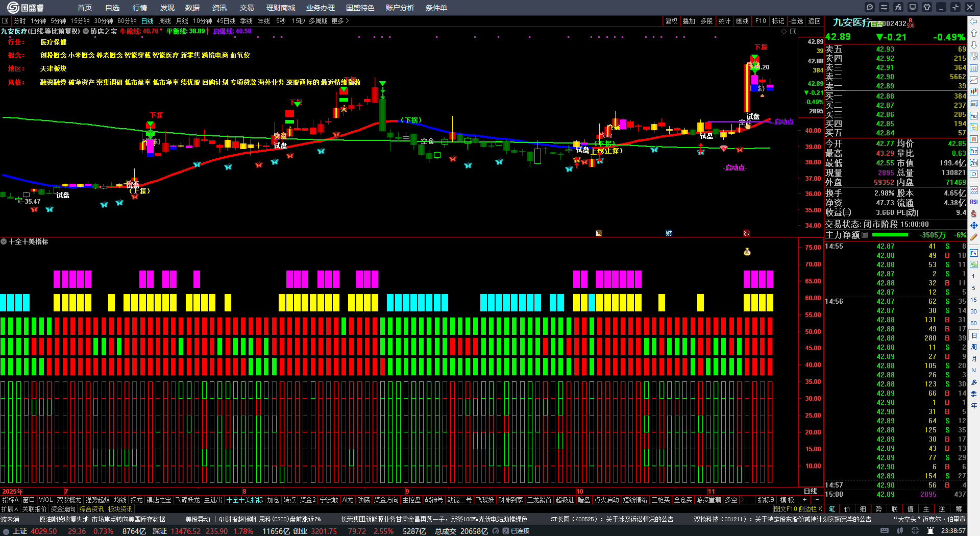Switch chart period to 月线
This screenshot has width=980, height=536.
pos(182,21)
